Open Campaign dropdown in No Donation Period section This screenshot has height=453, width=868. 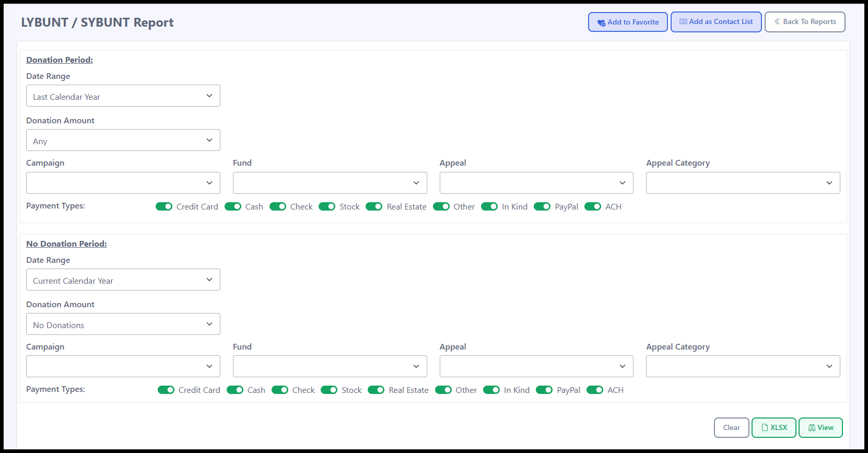[x=123, y=366]
